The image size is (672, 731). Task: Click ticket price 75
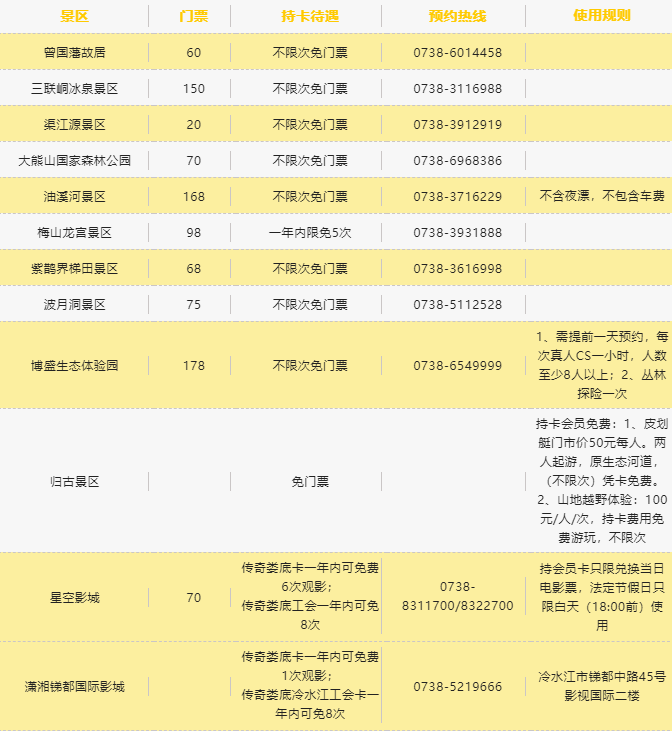[194, 304]
